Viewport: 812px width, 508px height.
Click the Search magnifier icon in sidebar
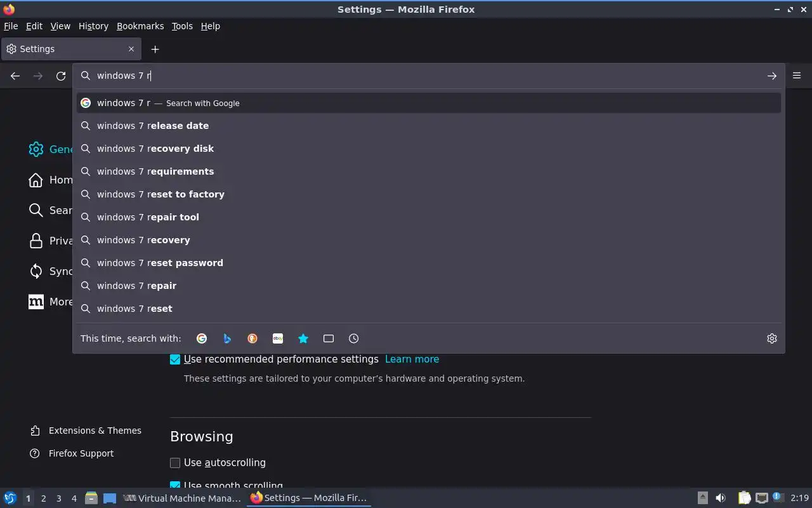[36, 210]
